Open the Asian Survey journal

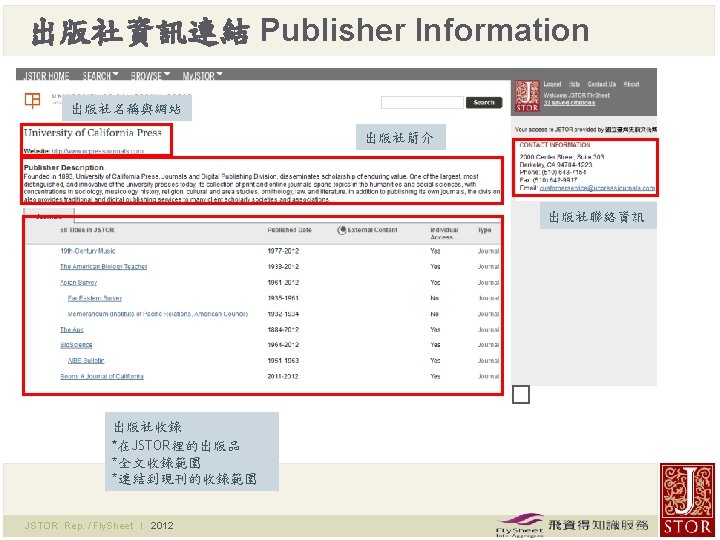pyautogui.click(x=79, y=283)
